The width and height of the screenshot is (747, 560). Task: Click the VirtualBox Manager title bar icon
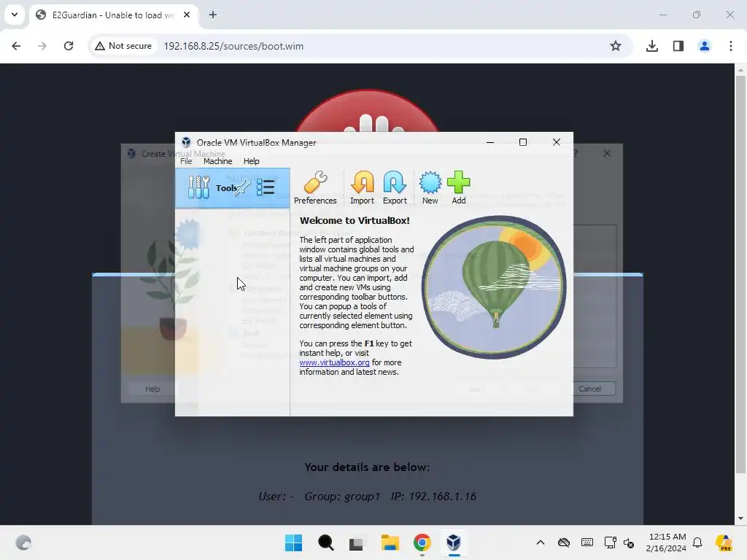tap(186, 142)
